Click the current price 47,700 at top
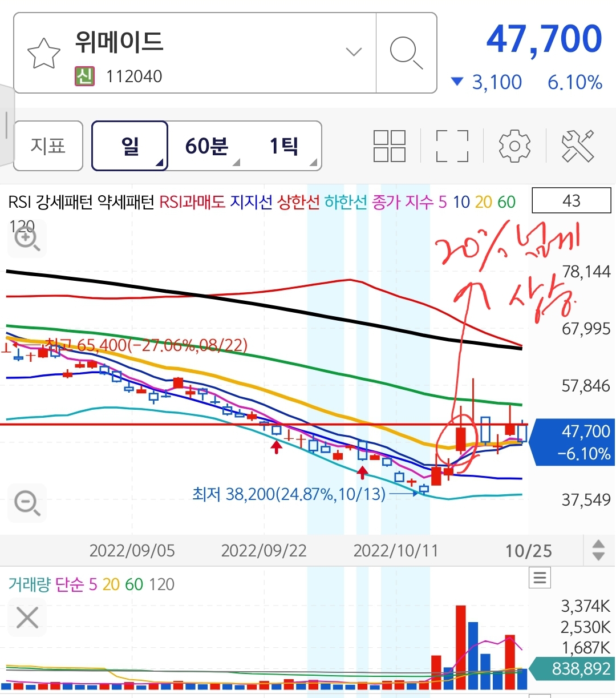The width and height of the screenshot is (616, 698). click(x=544, y=39)
